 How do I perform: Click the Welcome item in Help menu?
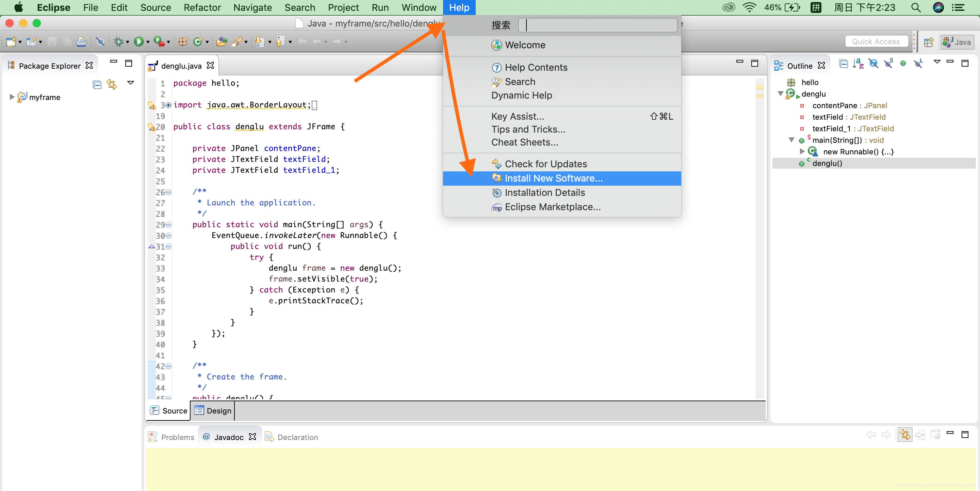tap(562, 45)
